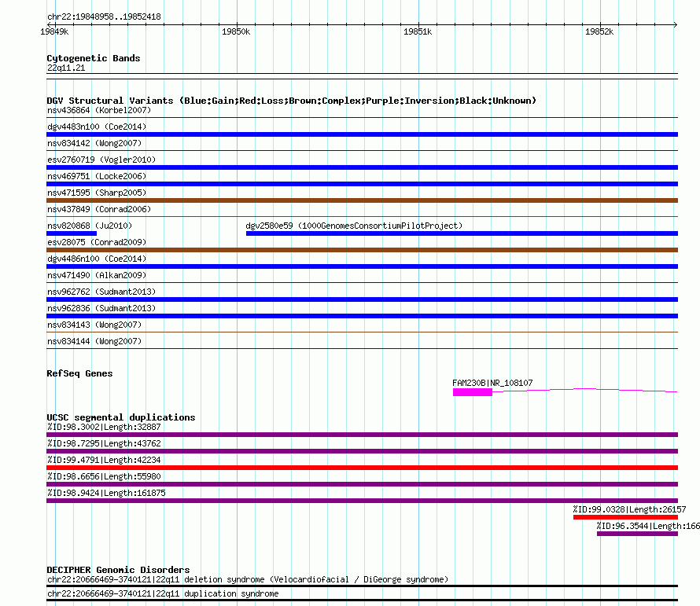The width and height of the screenshot is (700, 606).
Task: Click the nsv469751 (Locke2006) label
Action: (x=97, y=176)
